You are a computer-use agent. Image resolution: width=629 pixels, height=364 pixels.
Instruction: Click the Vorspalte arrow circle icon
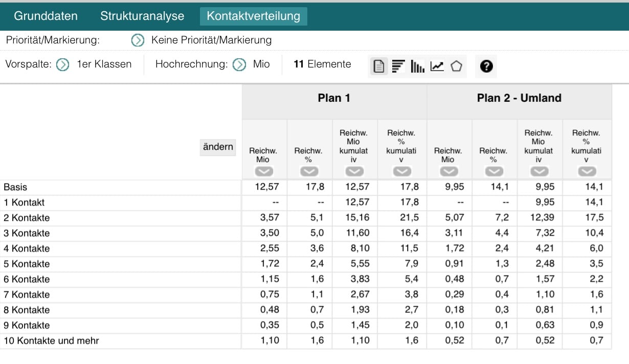coord(63,64)
